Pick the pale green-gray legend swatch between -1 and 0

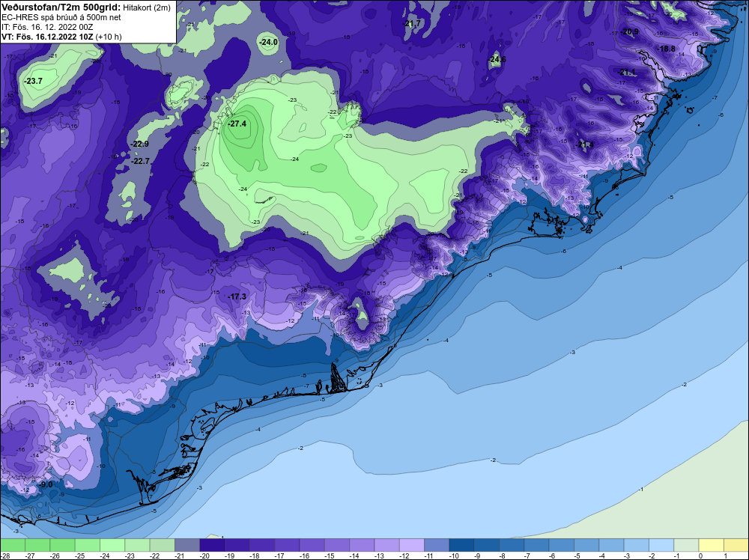point(686,545)
